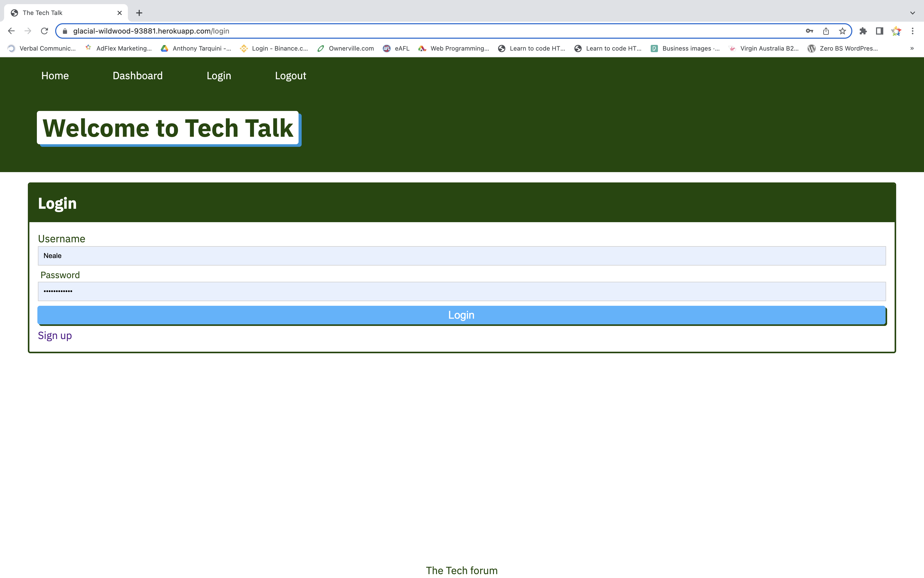The width and height of the screenshot is (924, 578).
Task: Open the saved password key icon
Action: click(809, 31)
